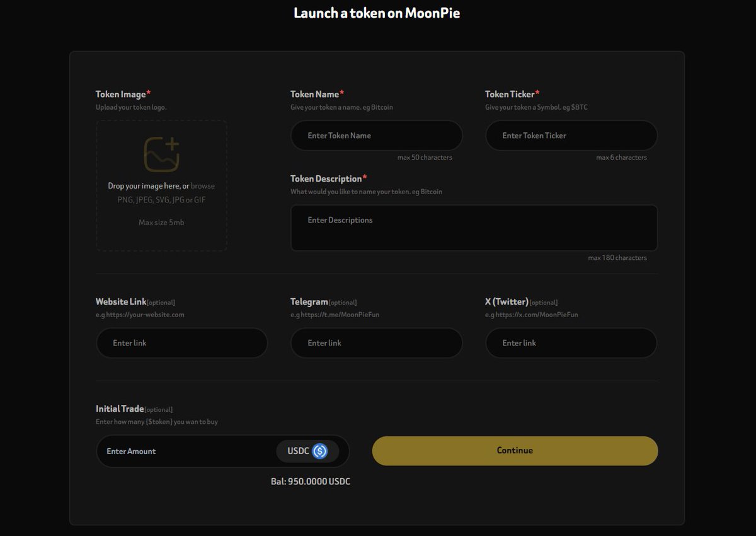
Task: Click the 'max 6 characters' hint
Action: click(622, 158)
